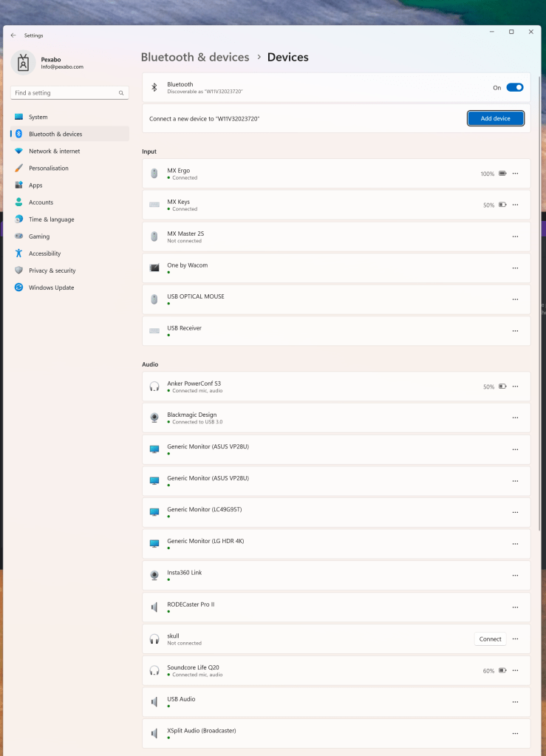This screenshot has height=756, width=546.
Task: Click the Find a setting search box
Action: click(69, 92)
